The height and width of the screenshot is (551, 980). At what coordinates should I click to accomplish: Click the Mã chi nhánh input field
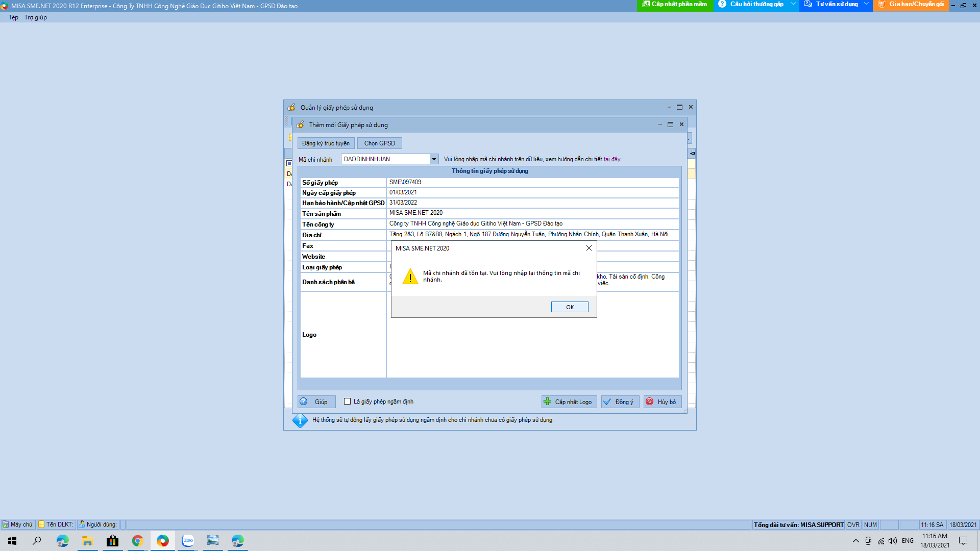click(x=385, y=159)
